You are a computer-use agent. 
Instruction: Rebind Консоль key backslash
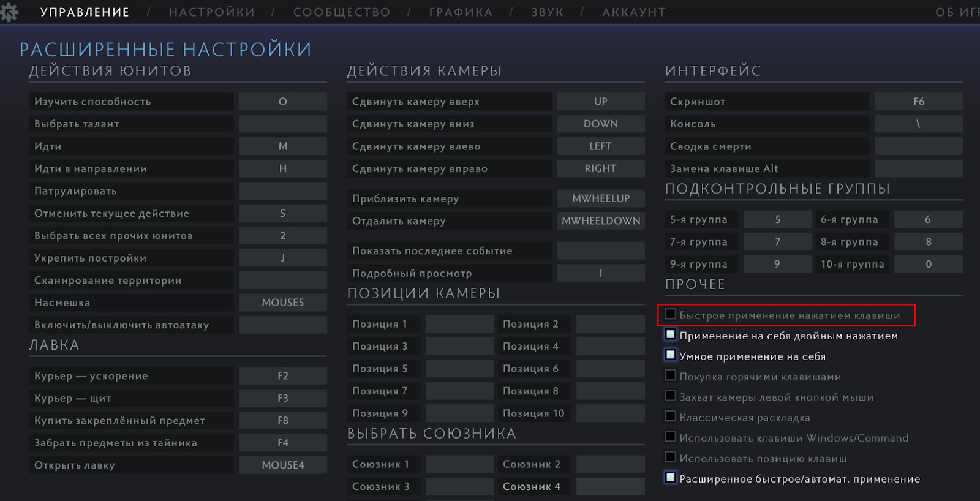click(x=919, y=124)
